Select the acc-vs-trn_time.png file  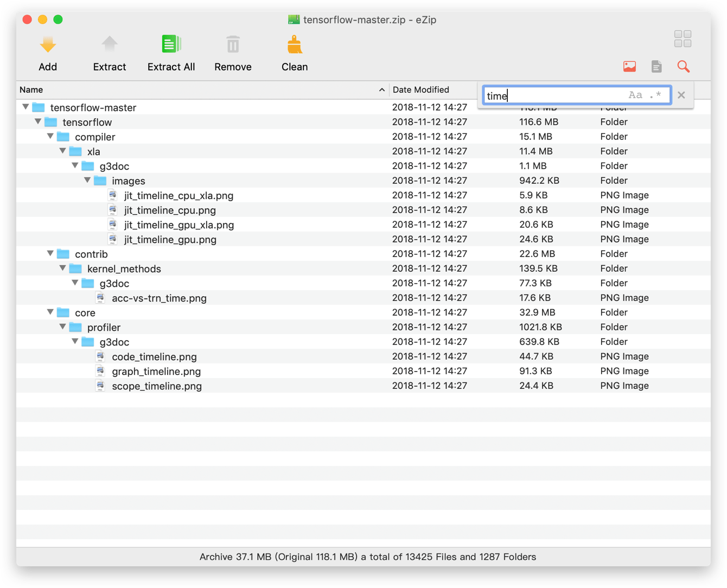click(159, 298)
